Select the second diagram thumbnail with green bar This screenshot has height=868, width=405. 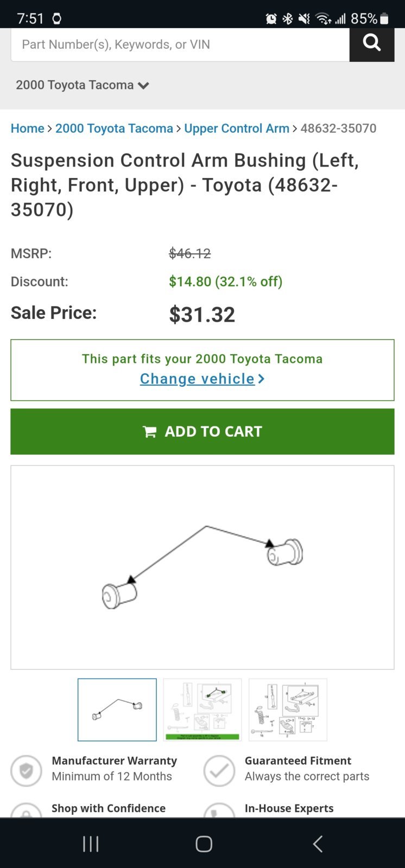pyautogui.click(x=202, y=710)
